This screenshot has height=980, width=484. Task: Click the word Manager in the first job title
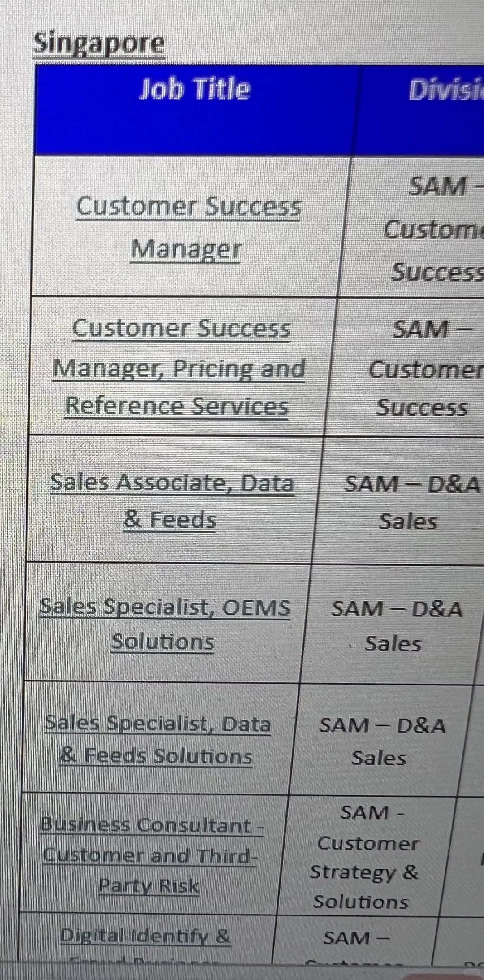(186, 249)
